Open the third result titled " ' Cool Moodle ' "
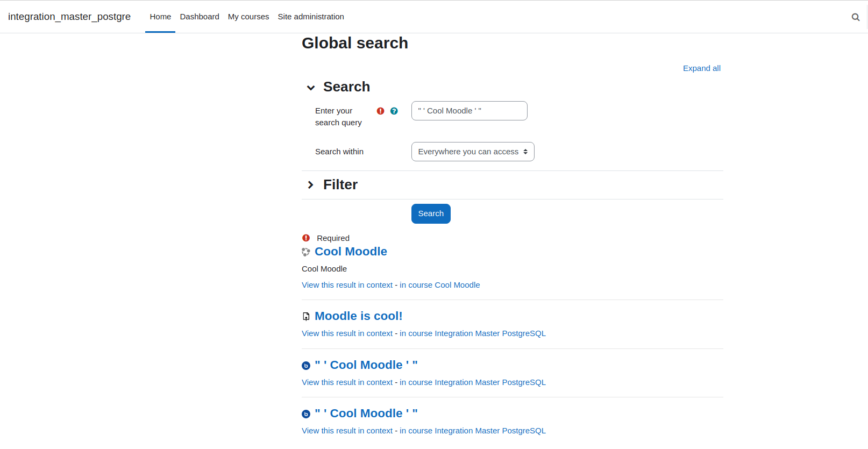Viewport: 868px width, 449px height. [x=366, y=365]
